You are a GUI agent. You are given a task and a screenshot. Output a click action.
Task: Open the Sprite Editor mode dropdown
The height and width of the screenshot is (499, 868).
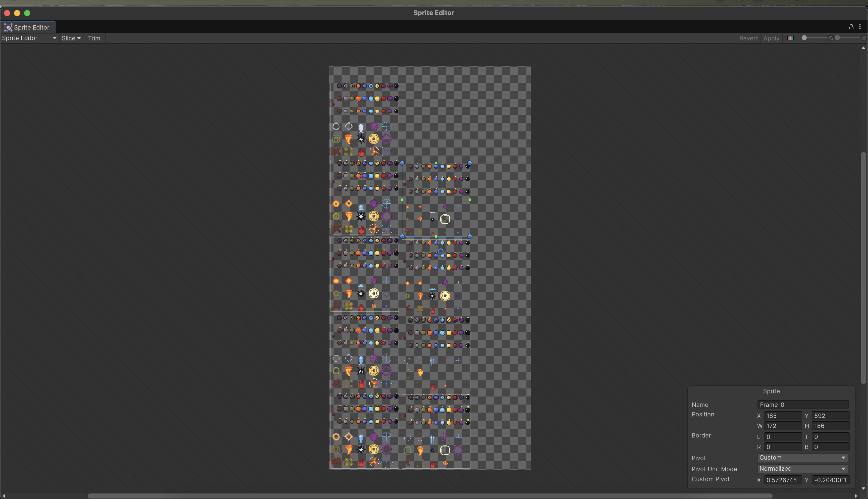29,38
